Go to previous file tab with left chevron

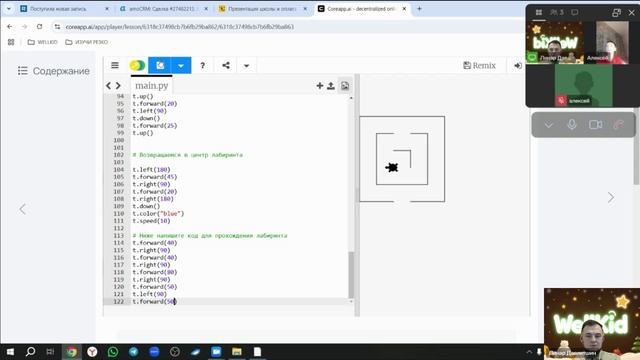[108, 86]
